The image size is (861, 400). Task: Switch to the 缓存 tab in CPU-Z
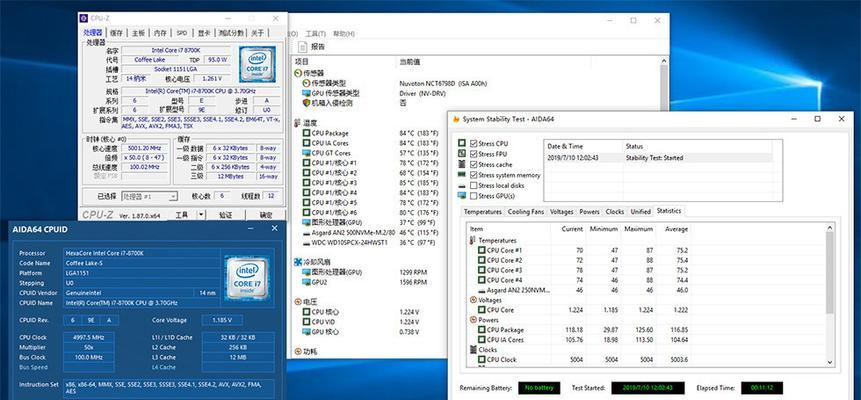coord(116,33)
